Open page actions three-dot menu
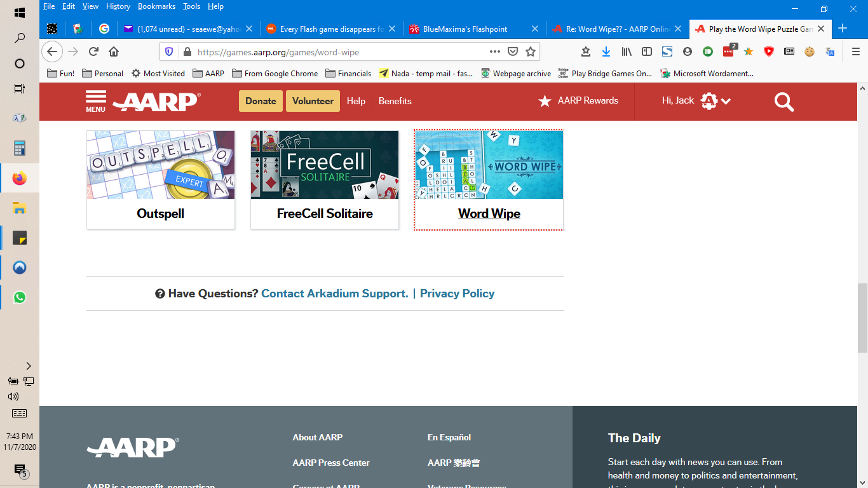This screenshot has width=868, height=488. (494, 51)
